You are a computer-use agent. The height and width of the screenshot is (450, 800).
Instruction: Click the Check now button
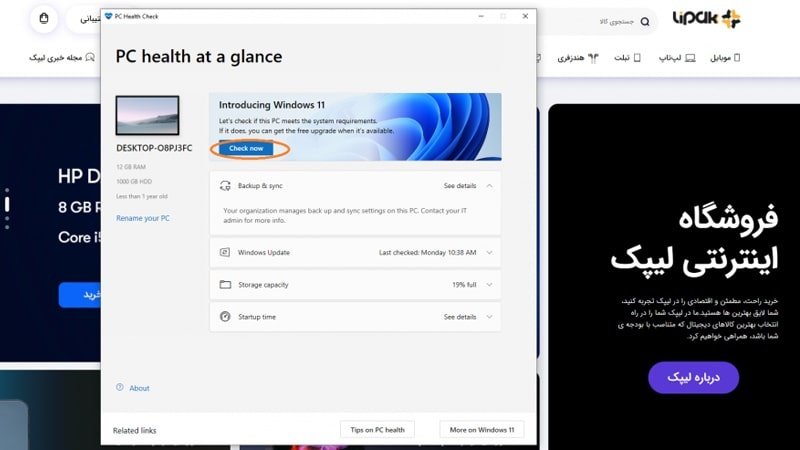(246, 148)
